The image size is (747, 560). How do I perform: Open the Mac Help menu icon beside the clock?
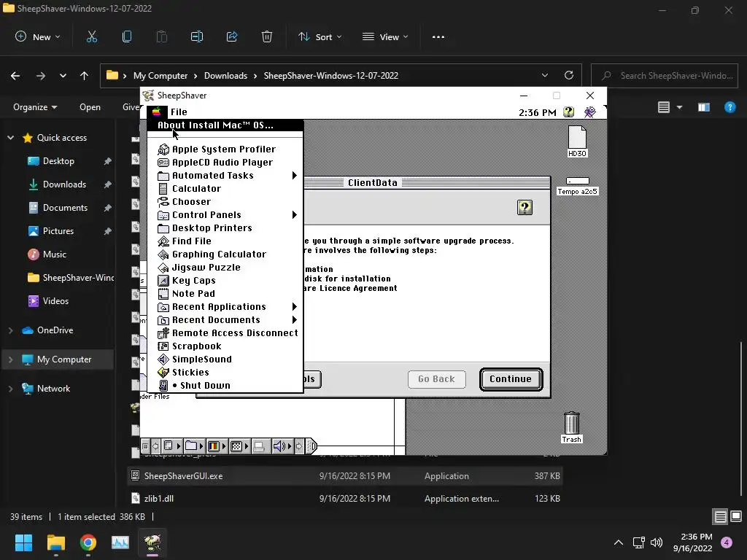click(568, 112)
